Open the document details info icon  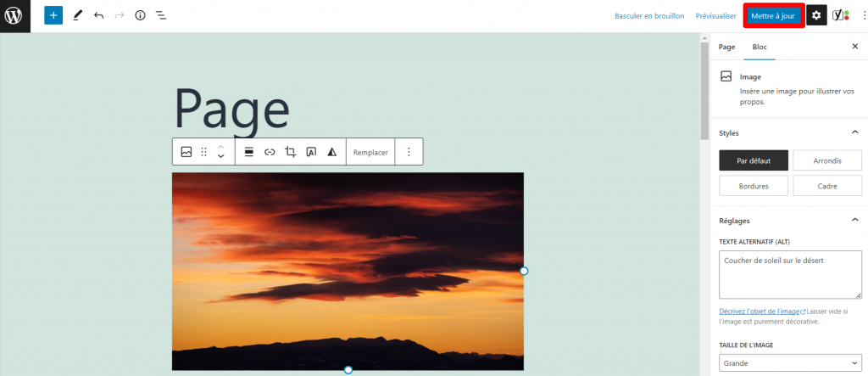(x=140, y=15)
